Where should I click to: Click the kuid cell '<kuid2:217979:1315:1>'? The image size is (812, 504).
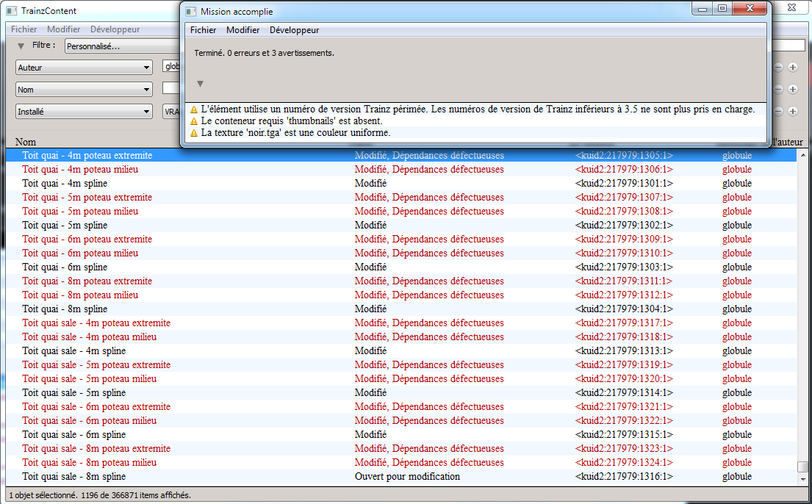point(624,435)
